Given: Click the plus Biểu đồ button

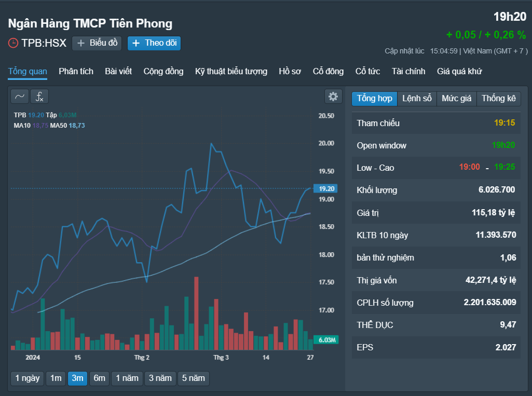Looking at the screenshot, I should (x=97, y=43).
